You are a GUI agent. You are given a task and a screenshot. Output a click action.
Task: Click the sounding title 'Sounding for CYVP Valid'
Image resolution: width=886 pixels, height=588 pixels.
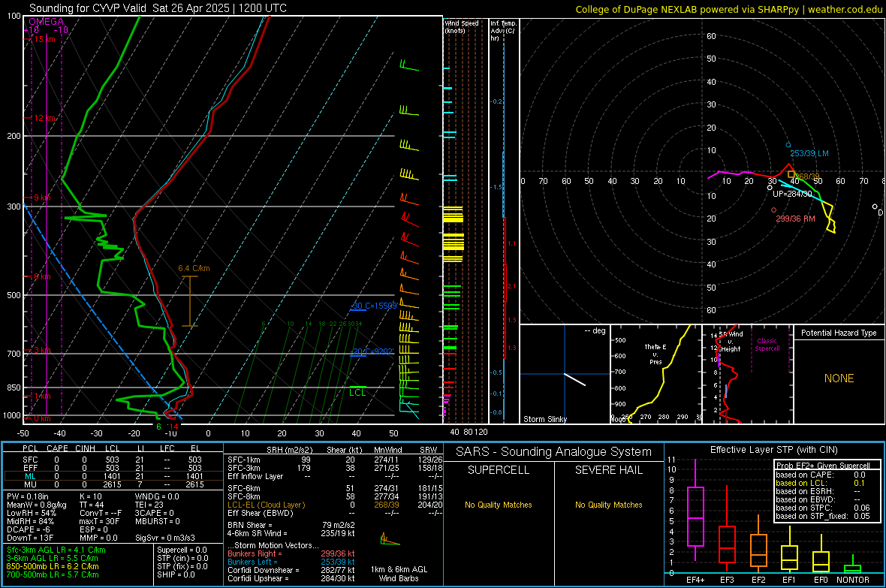tap(88, 8)
